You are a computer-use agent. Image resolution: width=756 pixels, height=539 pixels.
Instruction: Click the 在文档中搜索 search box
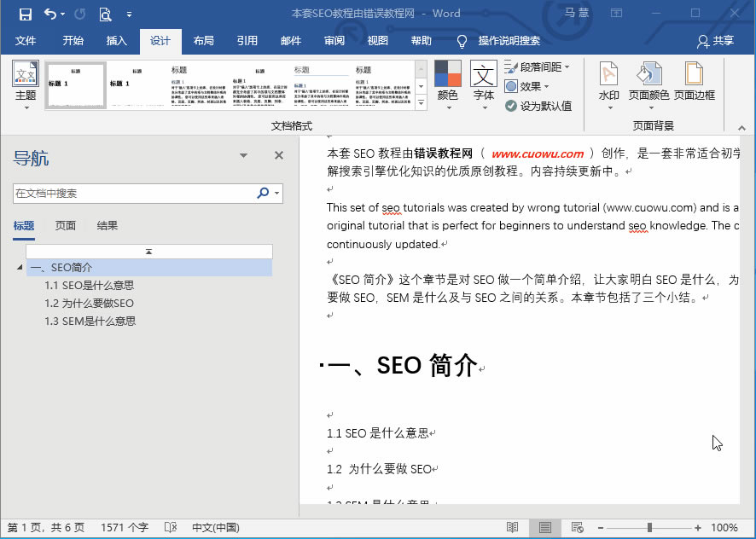point(134,194)
